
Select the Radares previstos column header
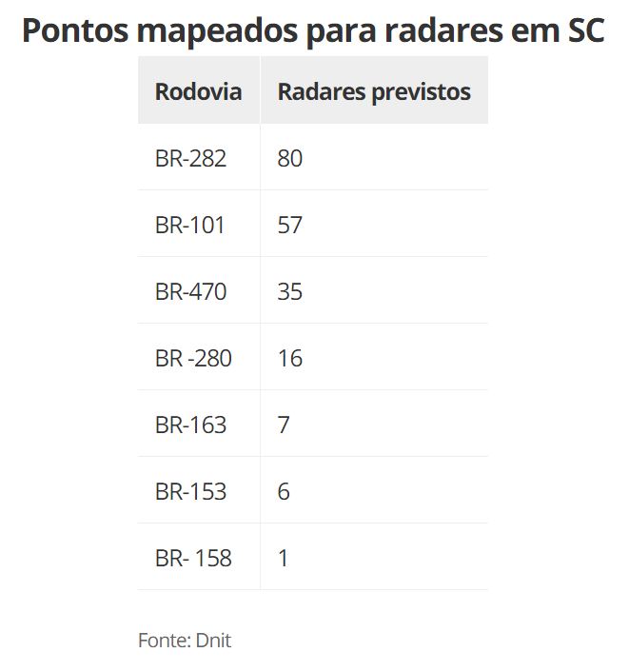[x=374, y=91]
